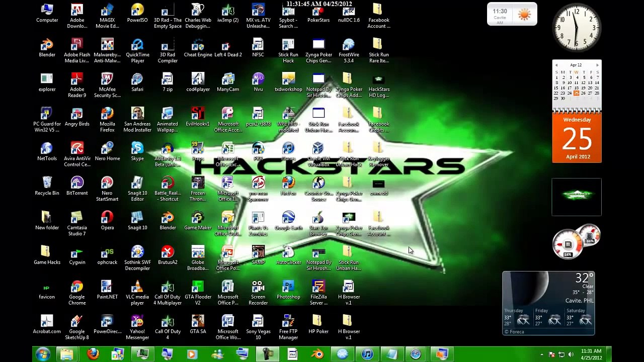The width and height of the screenshot is (644, 362).
Task: Launch Nero Home from the desktop
Action: pyautogui.click(x=107, y=152)
